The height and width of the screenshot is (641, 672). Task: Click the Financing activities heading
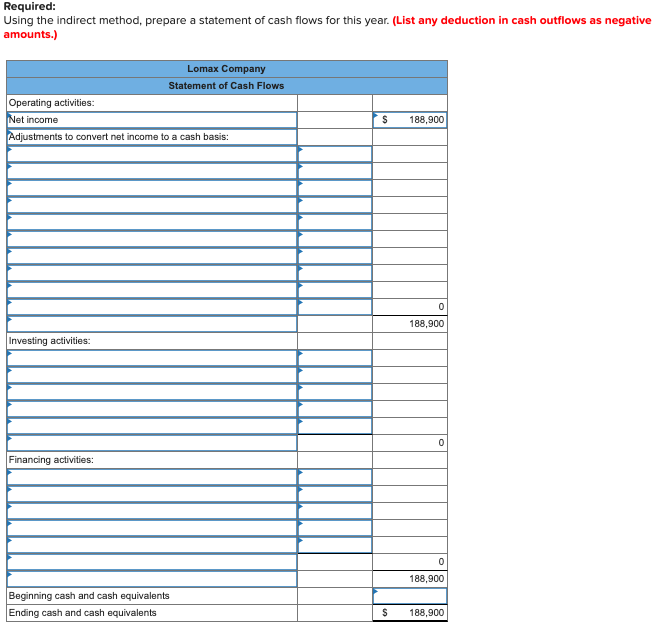click(x=51, y=460)
